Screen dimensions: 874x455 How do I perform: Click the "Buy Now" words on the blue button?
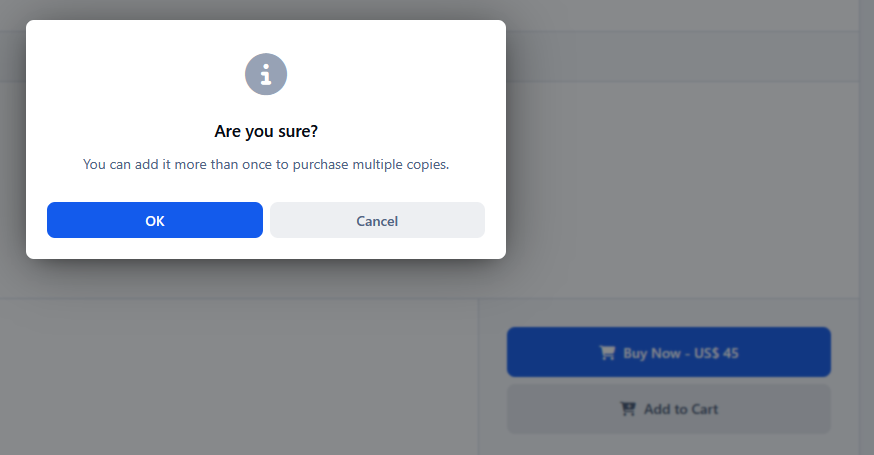point(652,353)
